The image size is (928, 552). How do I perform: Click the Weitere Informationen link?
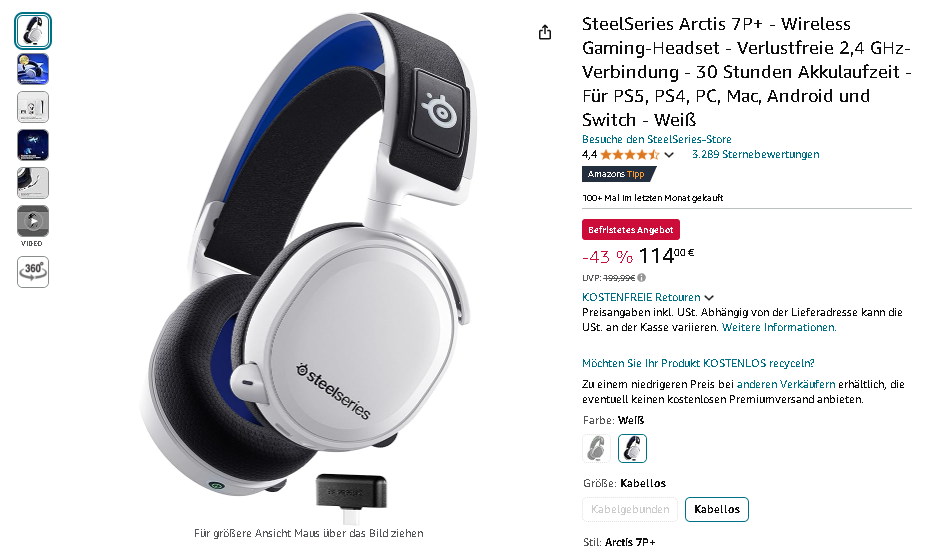tap(779, 327)
